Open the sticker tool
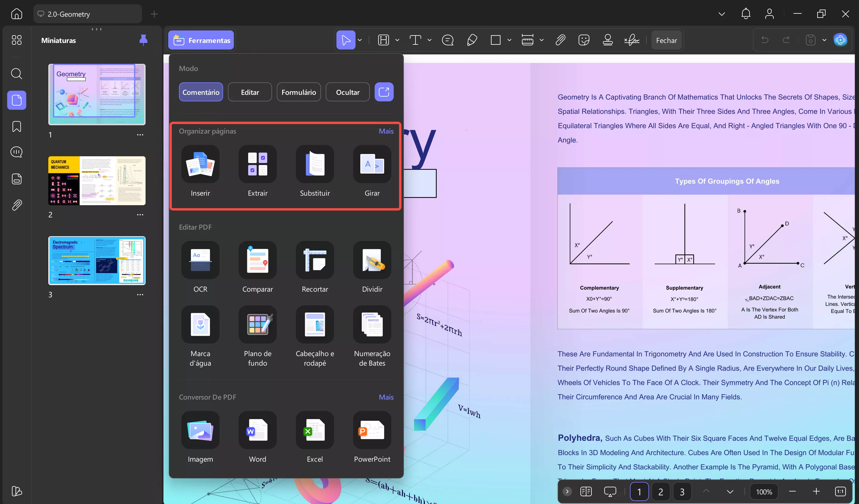The image size is (859, 504). tap(584, 40)
